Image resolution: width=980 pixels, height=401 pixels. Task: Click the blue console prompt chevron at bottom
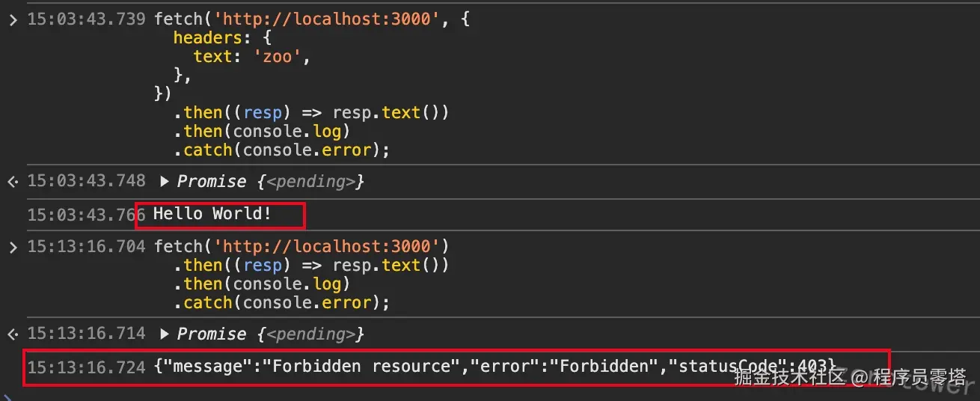[7, 397]
